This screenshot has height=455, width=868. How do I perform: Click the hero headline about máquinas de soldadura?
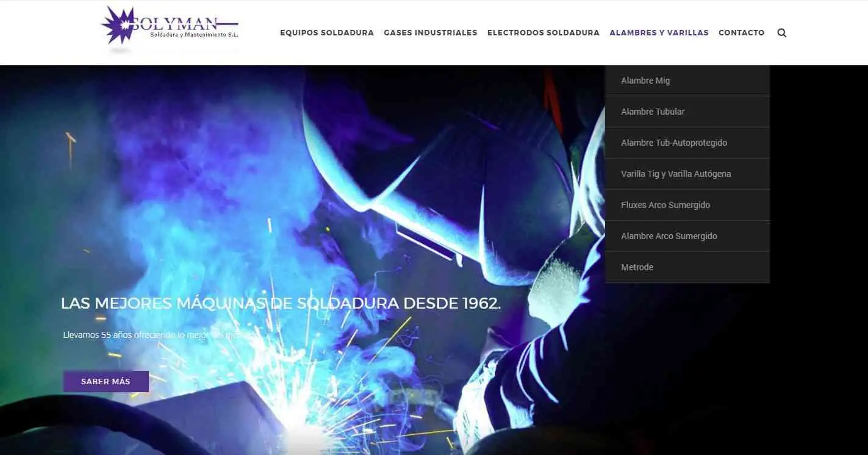(281, 303)
